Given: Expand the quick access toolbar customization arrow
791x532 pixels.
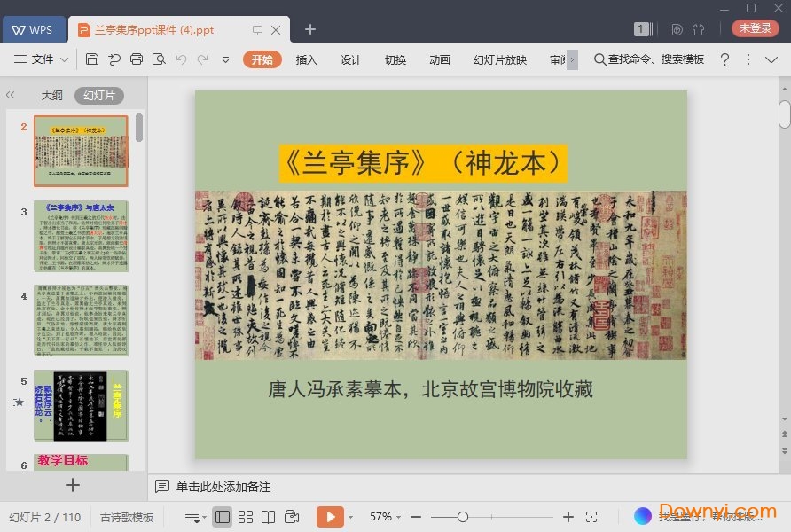Looking at the screenshot, I should point(225,59).
